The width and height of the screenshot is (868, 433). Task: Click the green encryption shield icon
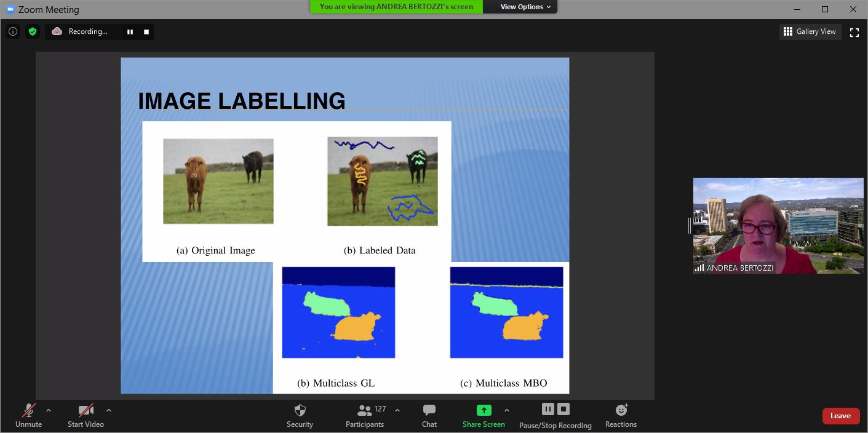33,31
